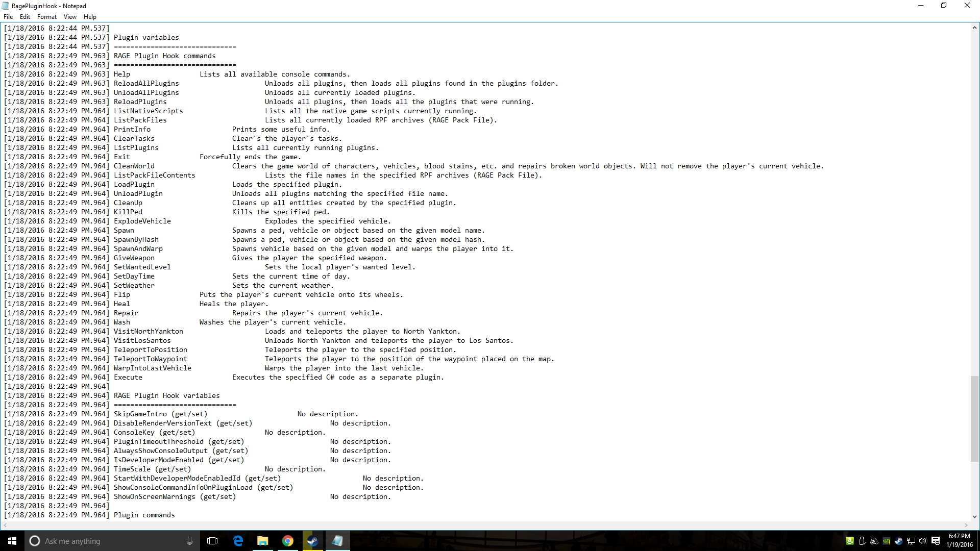
Task: Click the clock showing 6:47 PM
Action: click(x=959, y=541)
